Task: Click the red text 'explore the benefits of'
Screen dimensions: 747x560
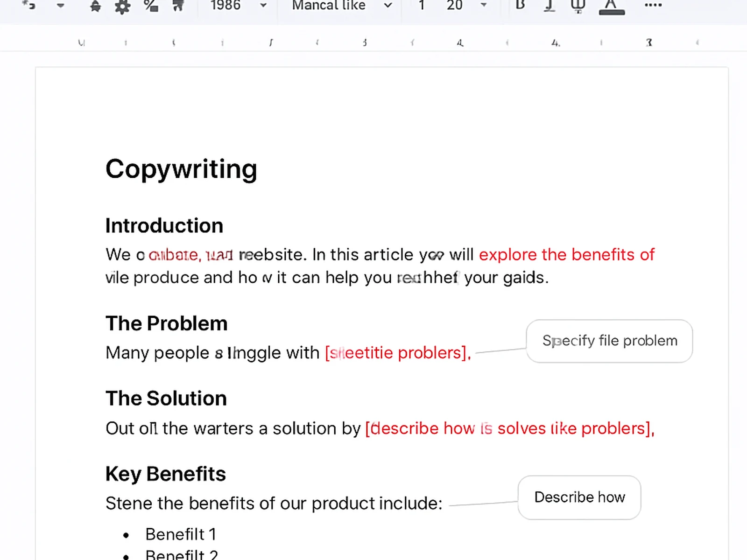Action: point(567,255)
